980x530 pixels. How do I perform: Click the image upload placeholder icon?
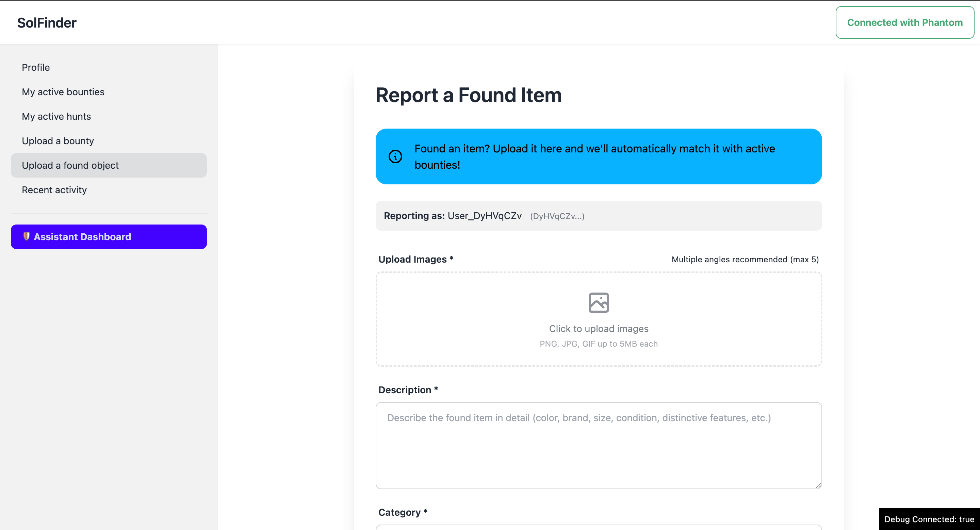pos(599,303)
